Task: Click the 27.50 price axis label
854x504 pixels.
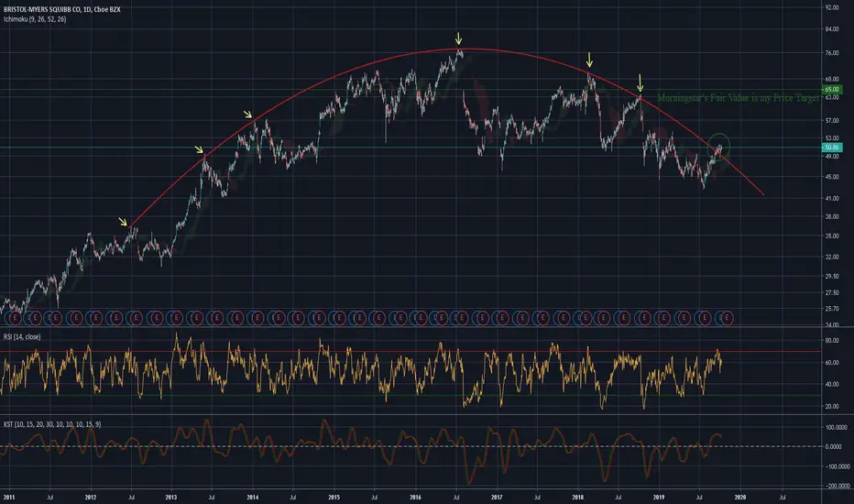Action: (832, 292)
